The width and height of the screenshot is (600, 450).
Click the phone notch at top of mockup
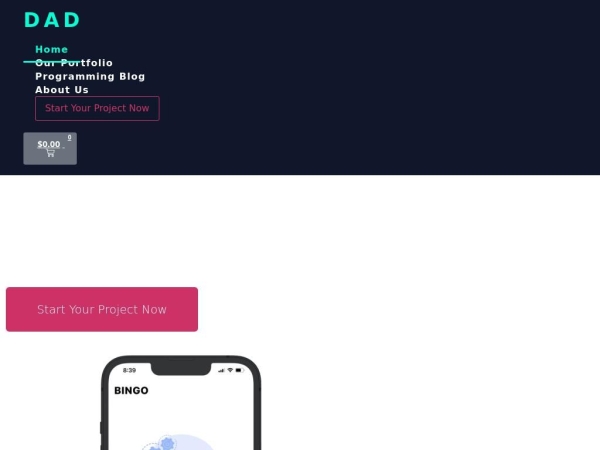click(x=181, y=367)
